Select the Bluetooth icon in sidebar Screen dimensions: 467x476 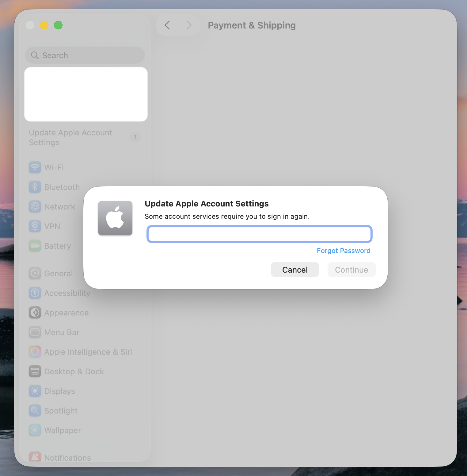click(35, 187)
